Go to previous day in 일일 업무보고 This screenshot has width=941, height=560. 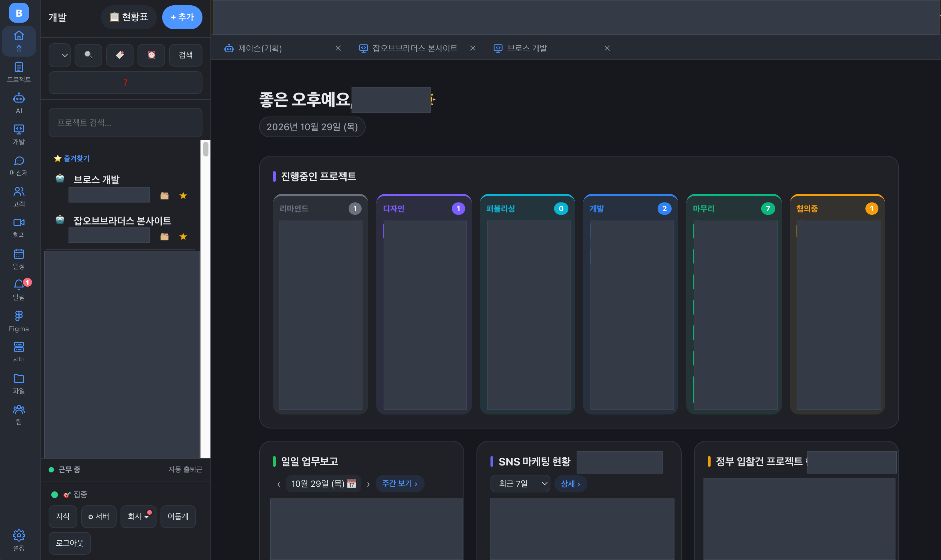coord(278,484)
